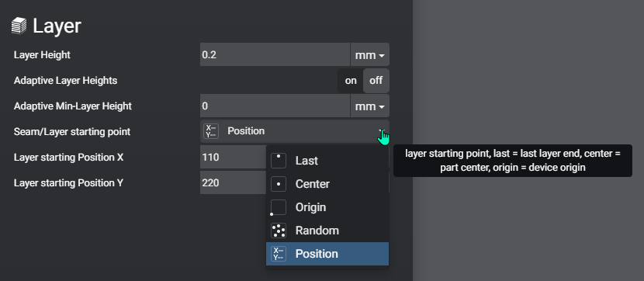Click the X-Y icon in Seam dropdown field

211,131
